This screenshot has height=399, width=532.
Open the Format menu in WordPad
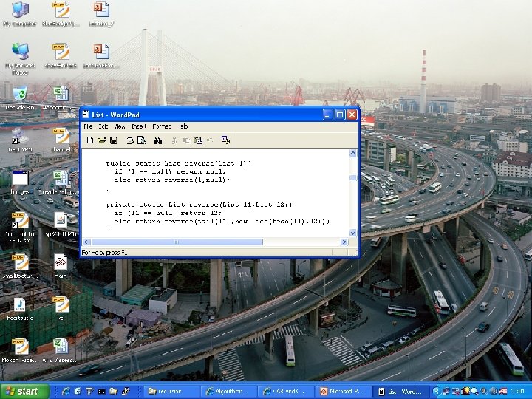coord(162,126)
